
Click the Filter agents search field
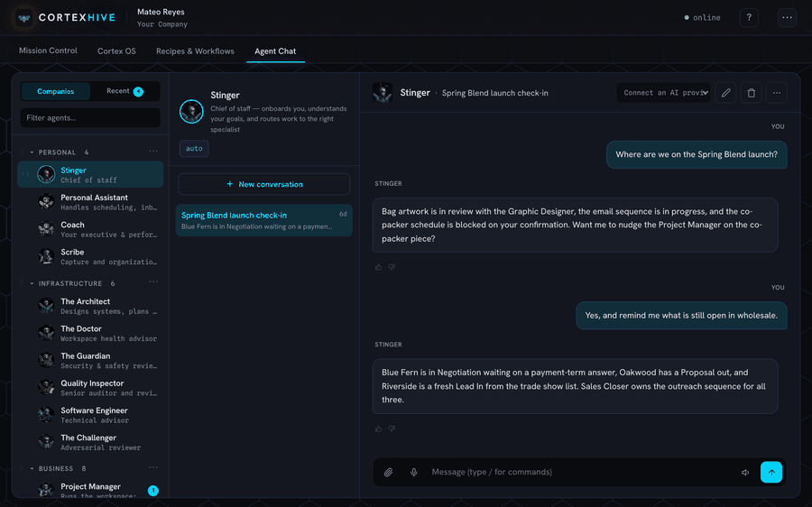90,117
